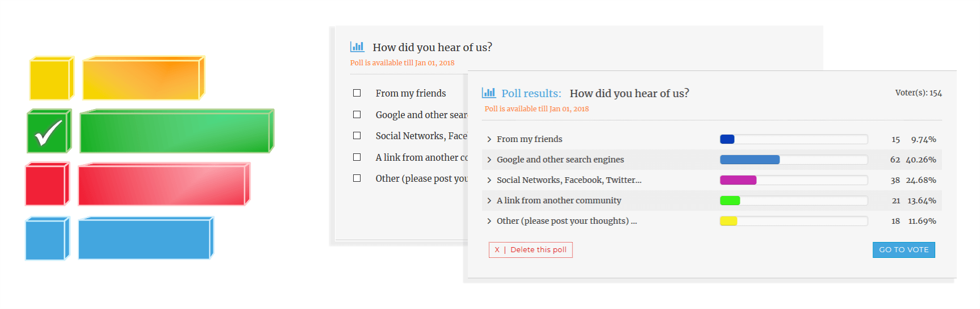Click the bar chart icon beside Poll results
Image resolution: width=980 pixels, height=309 pixels.
pyautogui.click(x=488, y=93)
